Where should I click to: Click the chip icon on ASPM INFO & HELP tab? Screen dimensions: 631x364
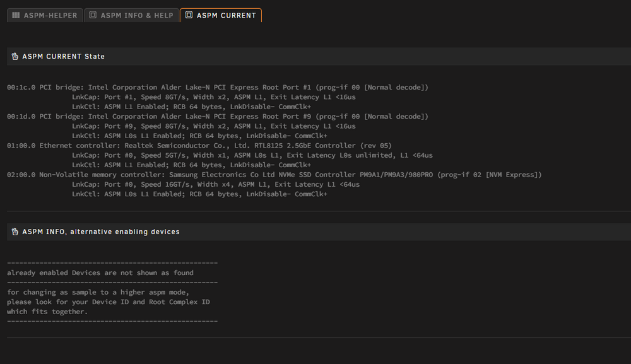(x=93, y=15)
